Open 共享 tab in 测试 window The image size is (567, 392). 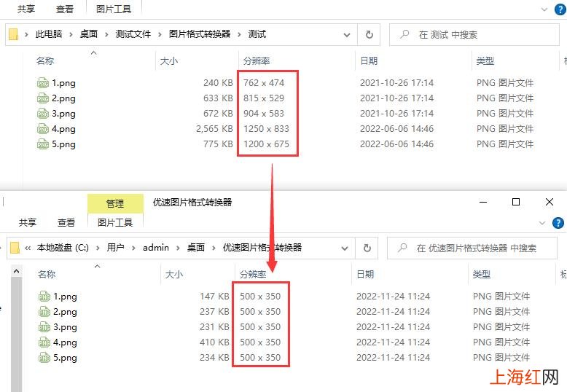26,9
